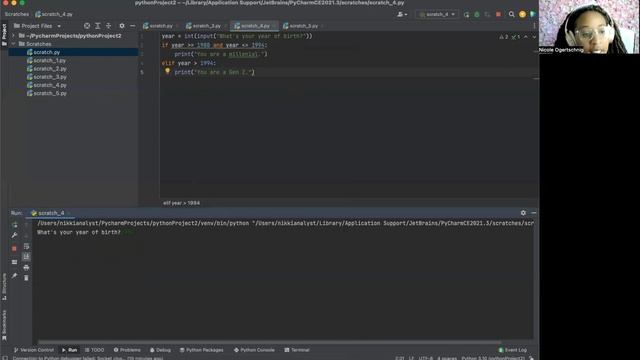Click the green Debug bug icon
This screenshot has width=640, height=360.
[x=477, y=14]
